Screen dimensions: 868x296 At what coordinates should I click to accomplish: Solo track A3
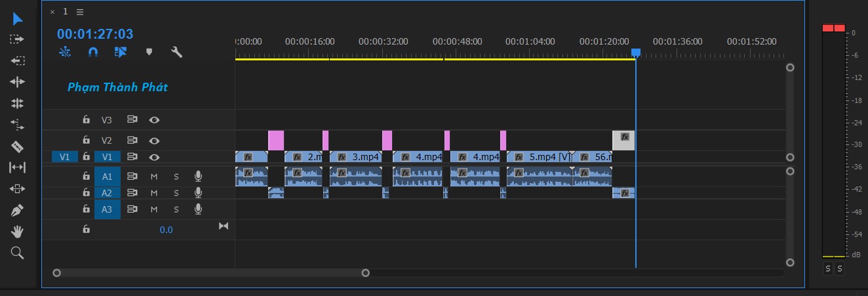[176, 209]
